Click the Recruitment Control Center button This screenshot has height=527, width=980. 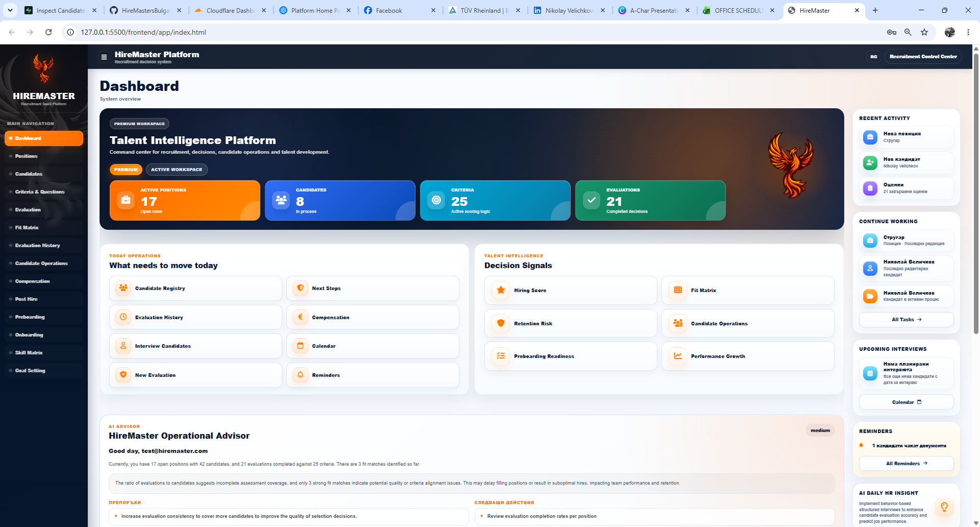[923, 57]
